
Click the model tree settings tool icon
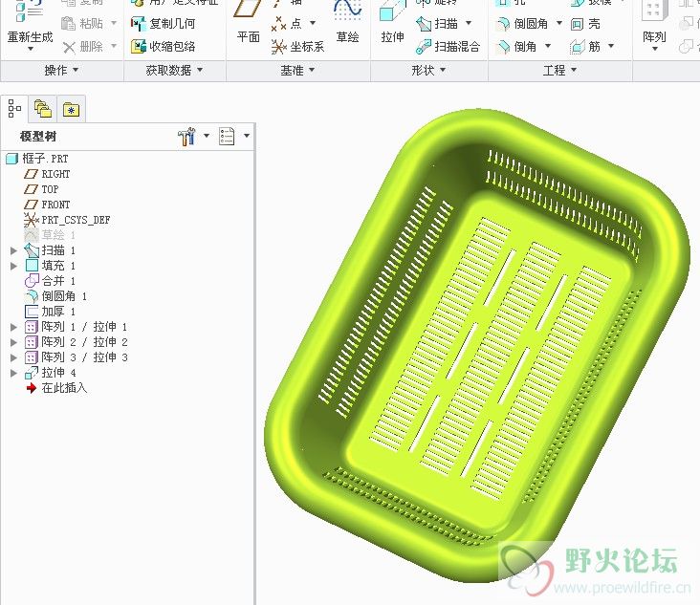pos(186,136)
